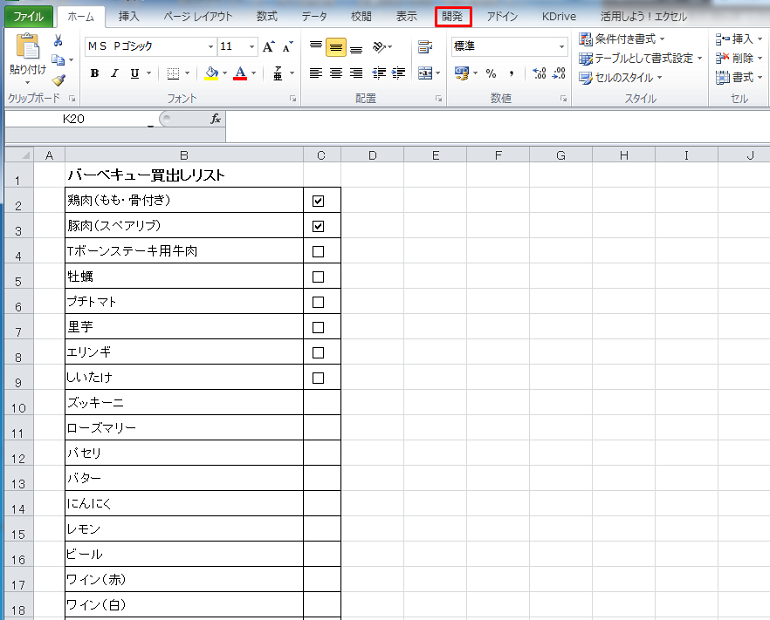Viewport: 770px width, 620px height.
Task: Click the Paste clipboard icon
Action: click(x=26, y=50)
